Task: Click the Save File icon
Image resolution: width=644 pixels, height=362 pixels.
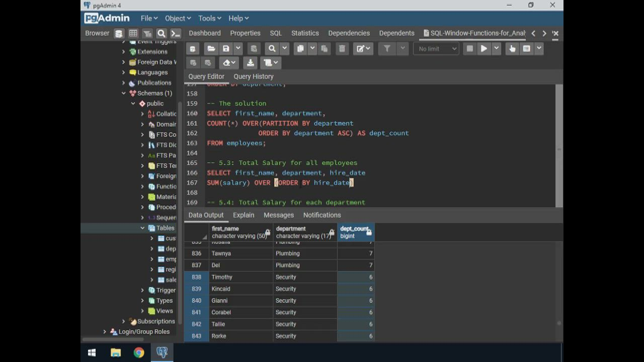Action: point(226,49)
